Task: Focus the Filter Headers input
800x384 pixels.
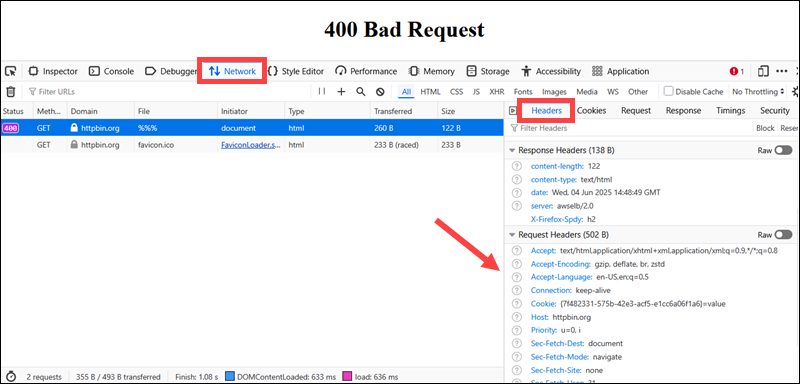Action: click(x=630, y=129)
